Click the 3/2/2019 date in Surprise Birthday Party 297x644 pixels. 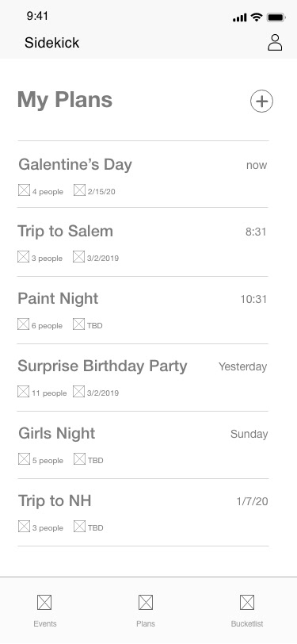click(x=102, y=393)
